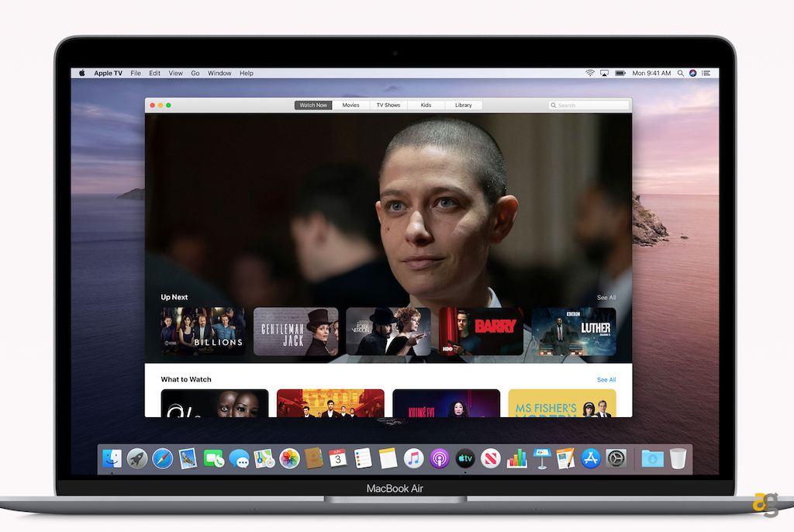
Task: Switch to the Movies tab
Action: (351, 105)
